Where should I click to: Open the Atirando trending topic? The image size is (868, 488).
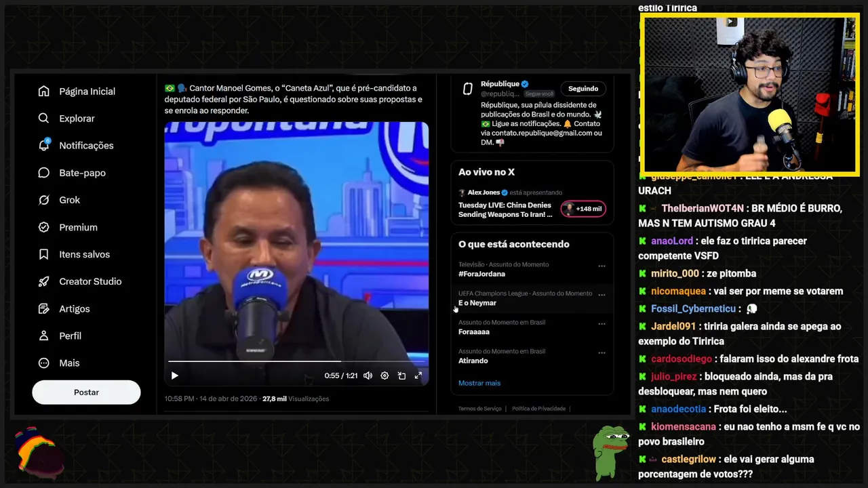473,361
